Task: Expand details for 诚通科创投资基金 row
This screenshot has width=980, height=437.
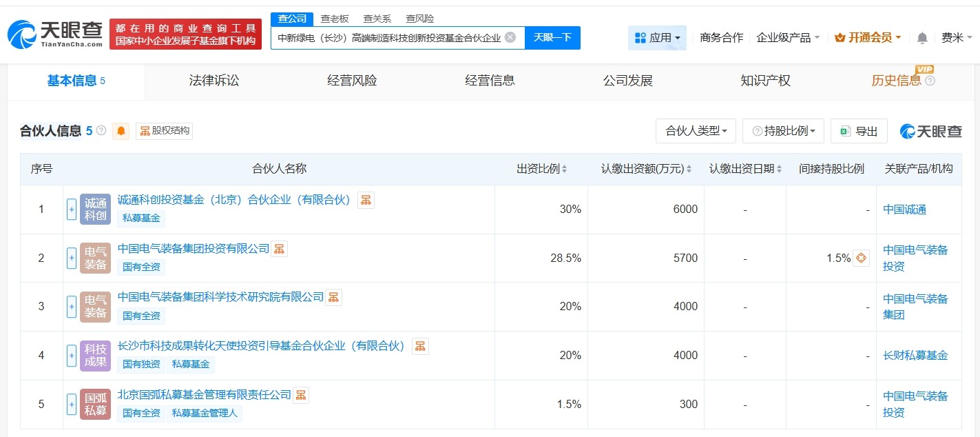Action: (72, 209)
